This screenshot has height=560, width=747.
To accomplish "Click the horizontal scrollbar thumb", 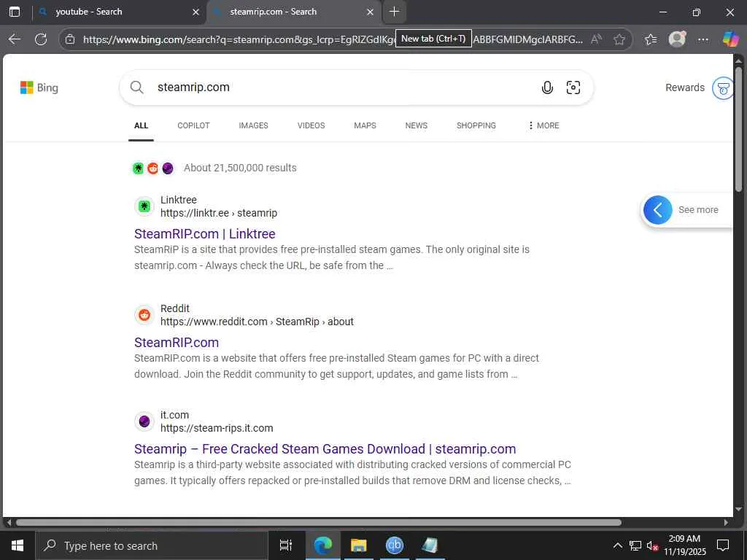I will click(318, 522).
